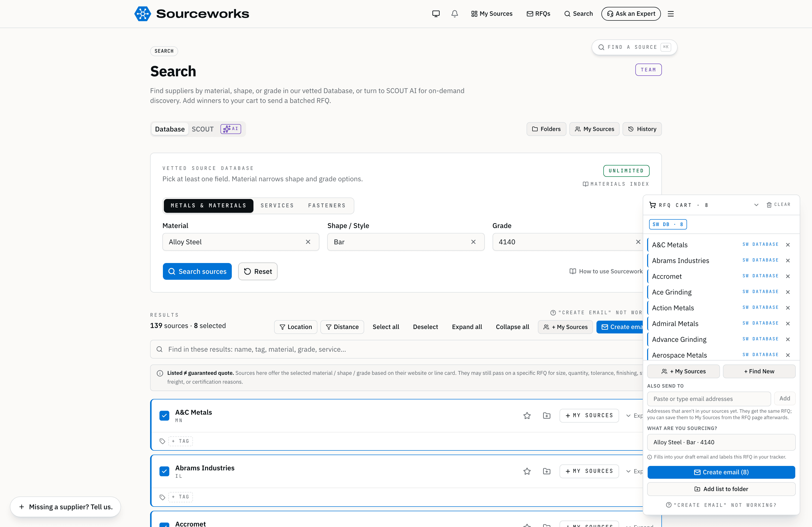This screenshot has height=527, width=812.
Task: Click the Sourceworks logo
Action: [192, 14]
